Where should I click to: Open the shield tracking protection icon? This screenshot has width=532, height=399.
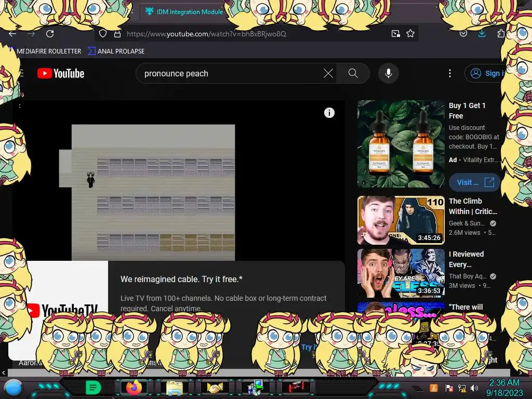[x=103, y=34]
